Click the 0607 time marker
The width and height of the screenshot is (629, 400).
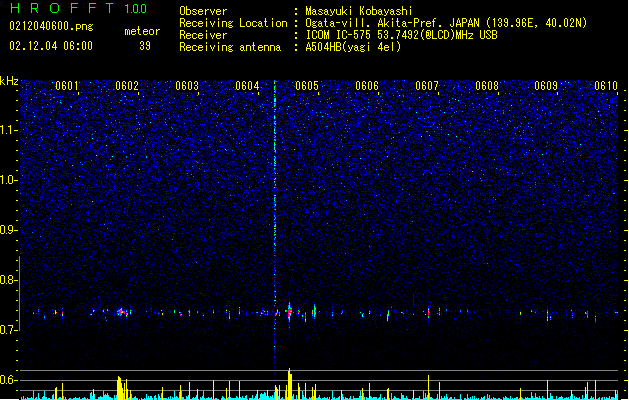[427, 86]
